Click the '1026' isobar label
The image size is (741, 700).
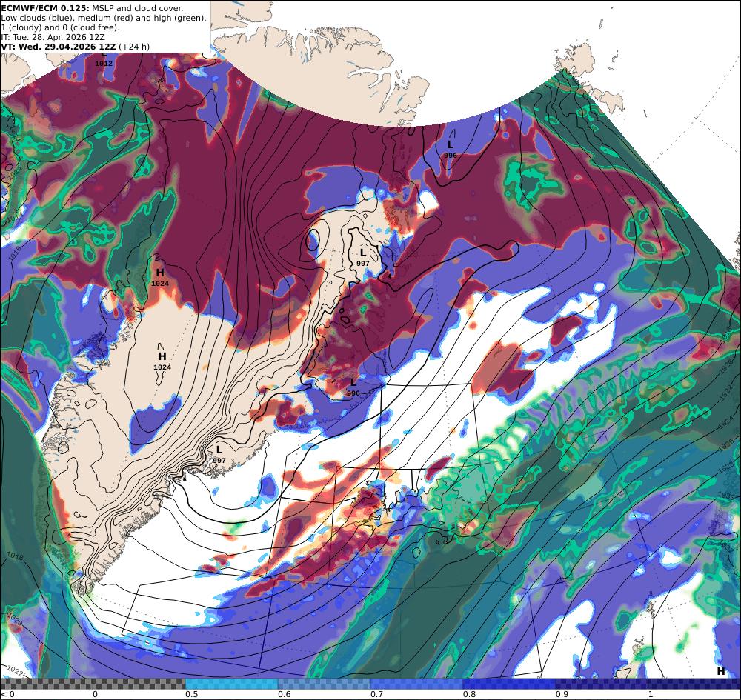(728, 444)
